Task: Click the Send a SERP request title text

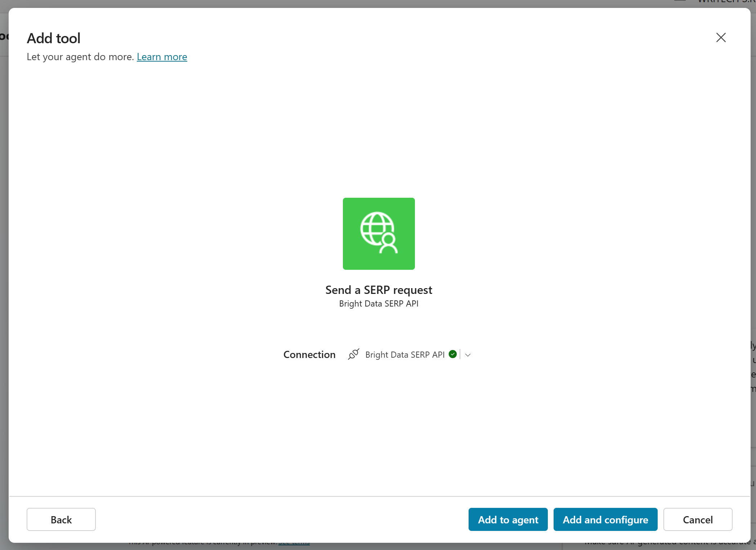Action: (379, 290)
